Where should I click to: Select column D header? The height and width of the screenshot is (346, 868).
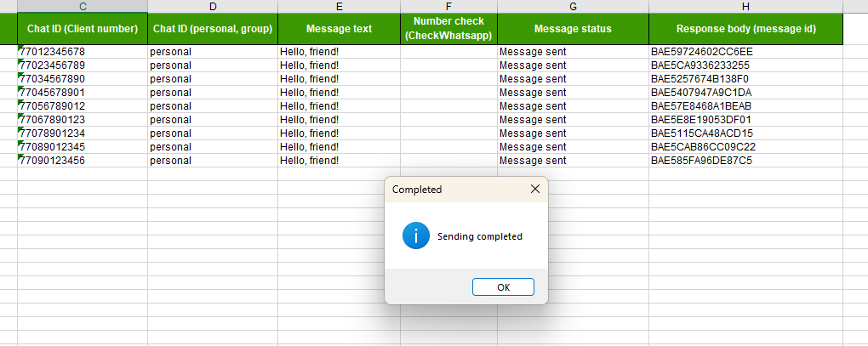pos(213,7)
